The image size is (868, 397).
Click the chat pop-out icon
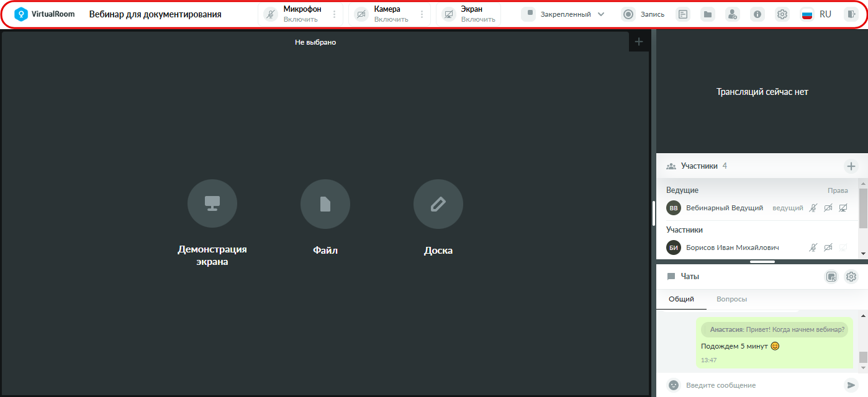click(831, 277)
